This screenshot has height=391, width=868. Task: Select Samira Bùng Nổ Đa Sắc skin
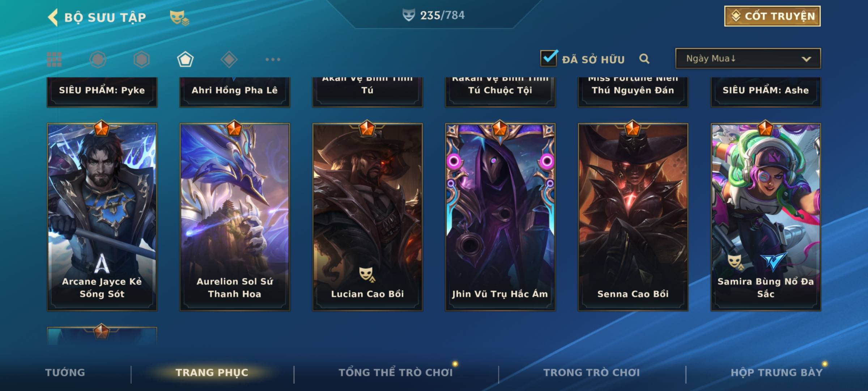pyautogui.click(x=766, y=217)
